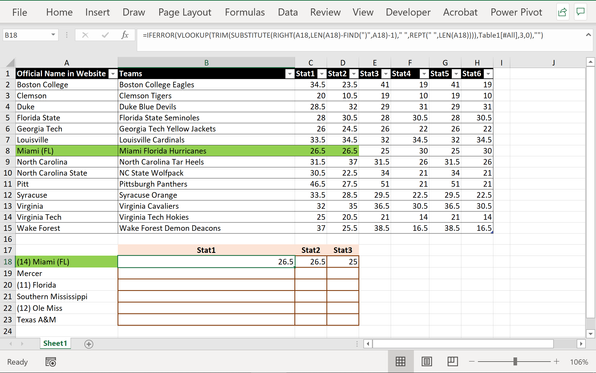Select the Sheet1 worksheet tab

coord(55,343)
